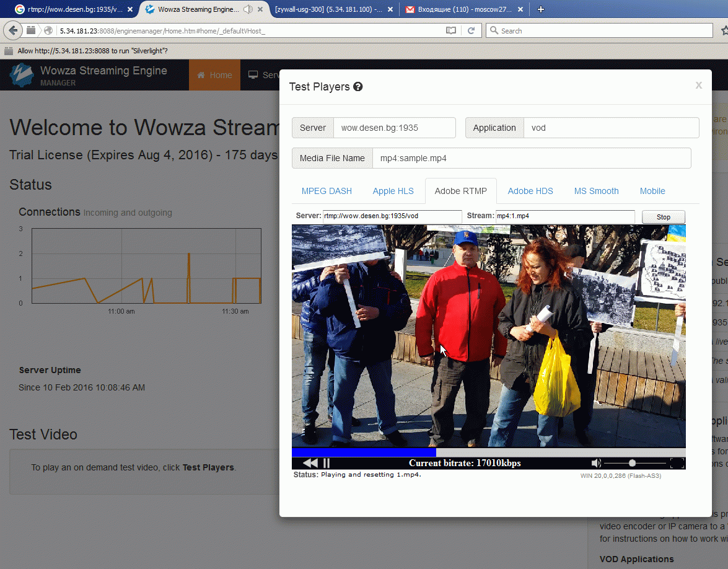The height and width of the screenshot is (569, 728).
Task: Close the Gmail Входящие tab
Action: [520, 9]
